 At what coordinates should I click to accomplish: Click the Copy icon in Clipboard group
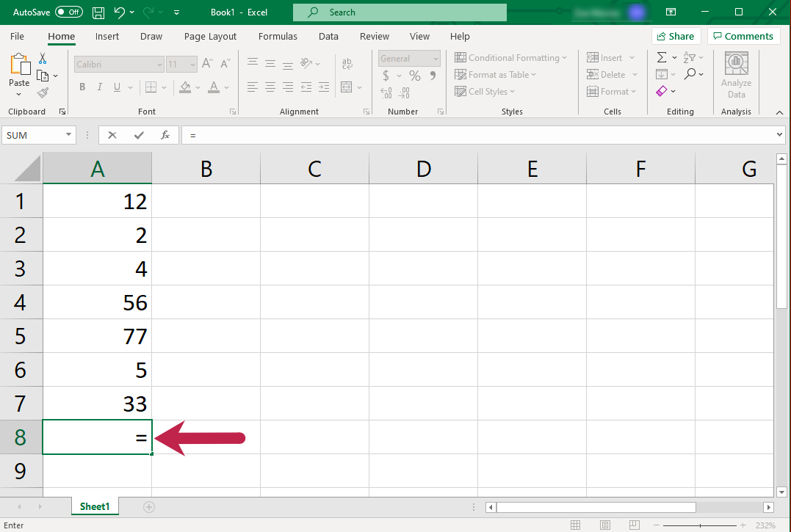click(x=43, y=76)
